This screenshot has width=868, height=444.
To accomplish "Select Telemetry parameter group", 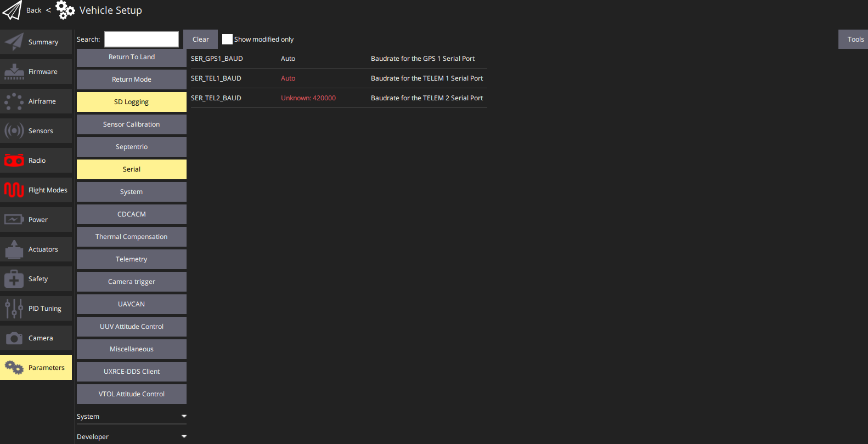I will pyautogui.click(x=132, y=259).
